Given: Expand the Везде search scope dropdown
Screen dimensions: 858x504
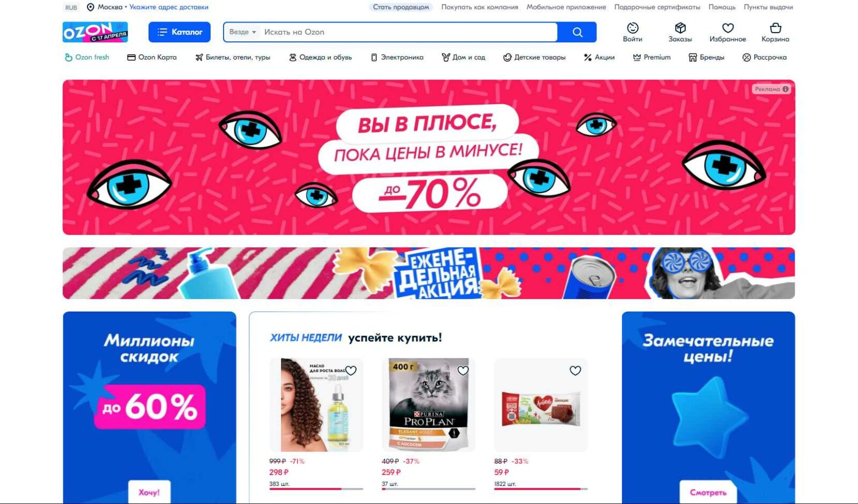Looking at the screenshot, I should 242,32.
